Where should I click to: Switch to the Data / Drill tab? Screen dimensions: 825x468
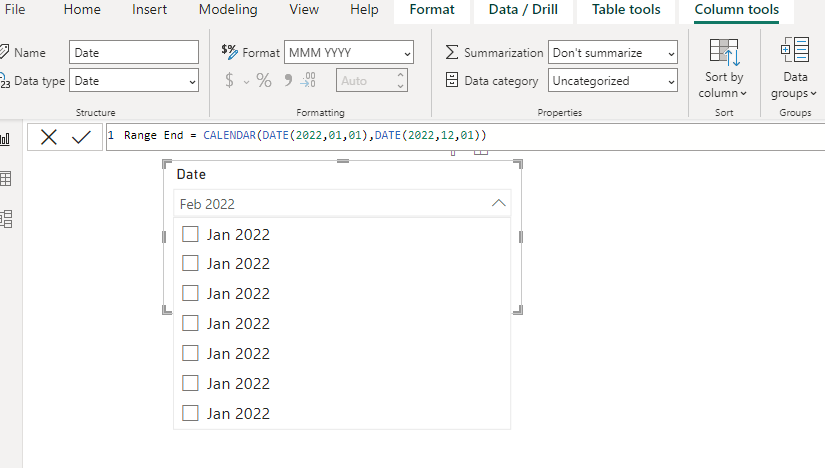(523, 9)
